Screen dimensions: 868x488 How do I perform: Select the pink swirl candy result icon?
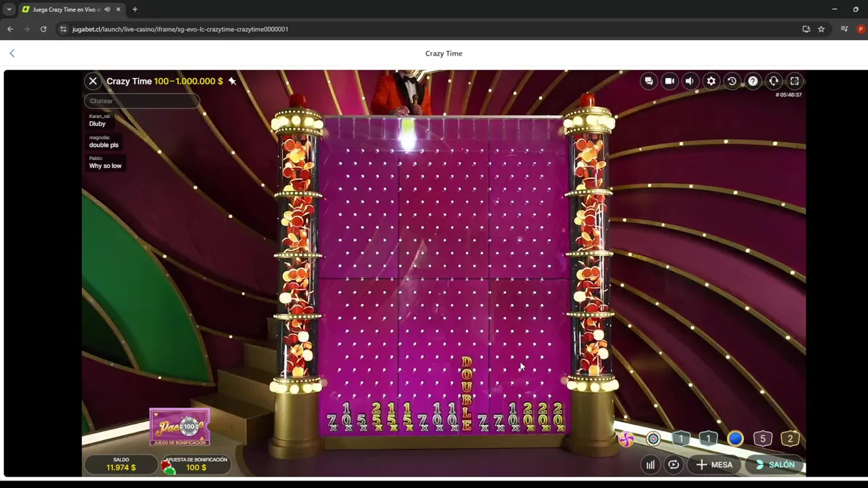tap(626, 439)
